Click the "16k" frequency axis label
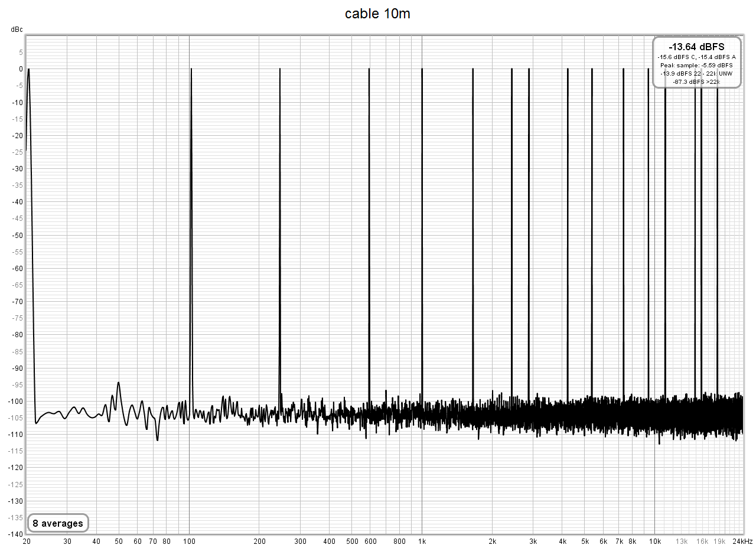Viewport: 756px width, 548px height. tap(702, 541)
